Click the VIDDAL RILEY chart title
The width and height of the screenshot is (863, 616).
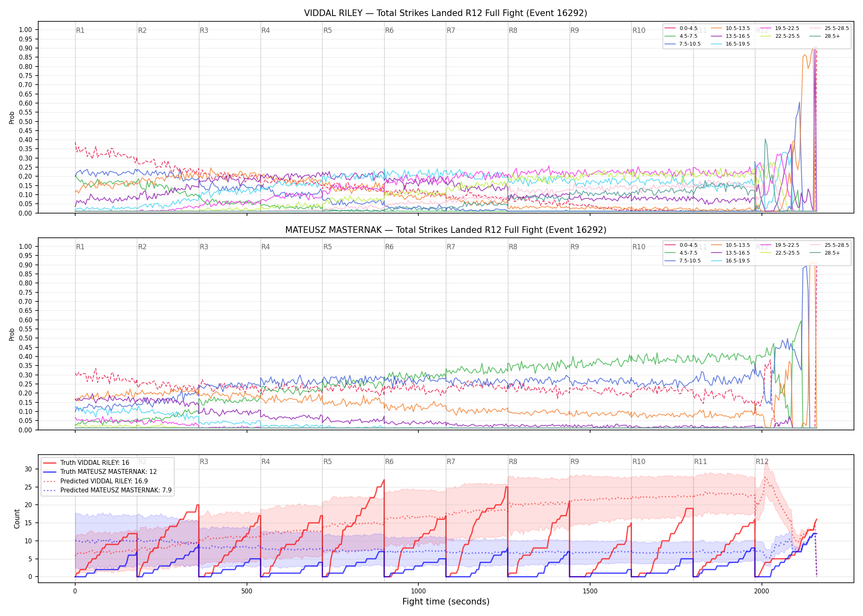click(445, 13)
